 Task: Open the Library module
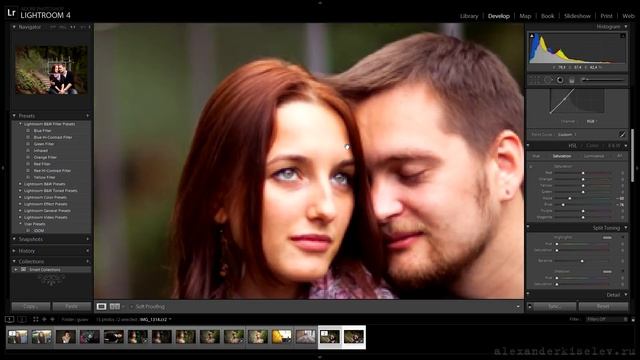469,16
